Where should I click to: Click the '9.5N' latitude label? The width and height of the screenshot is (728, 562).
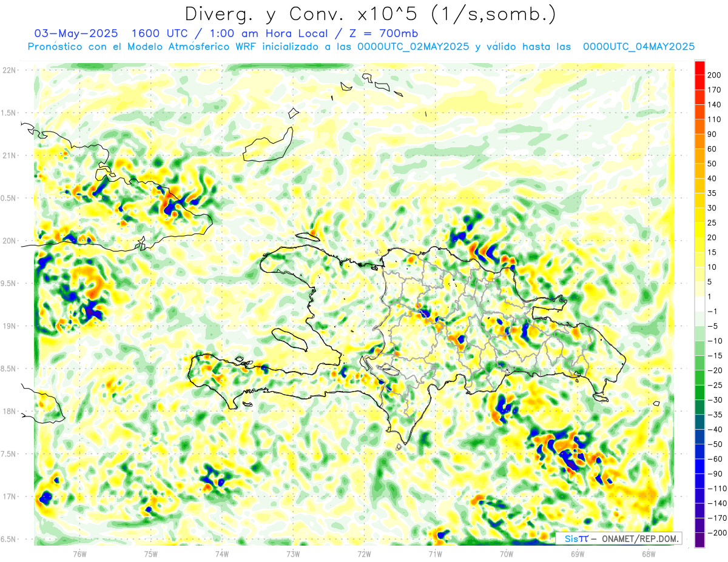point(8,283)
